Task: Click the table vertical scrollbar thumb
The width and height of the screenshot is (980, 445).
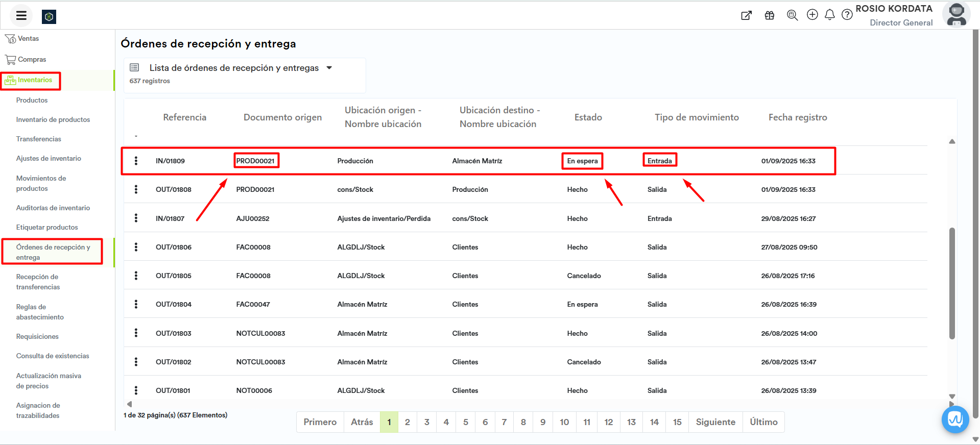Action: pyautogui.click(x=952, y=283)
